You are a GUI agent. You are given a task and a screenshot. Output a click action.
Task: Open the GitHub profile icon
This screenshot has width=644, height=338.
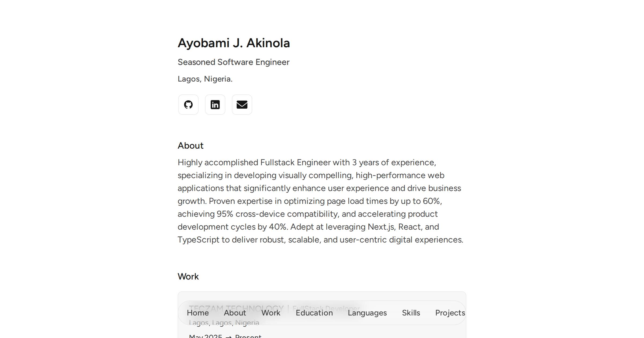point(188,105)
